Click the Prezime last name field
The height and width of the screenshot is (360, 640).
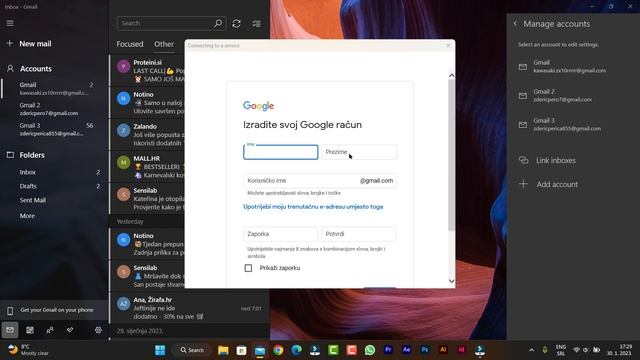[359, 152]
